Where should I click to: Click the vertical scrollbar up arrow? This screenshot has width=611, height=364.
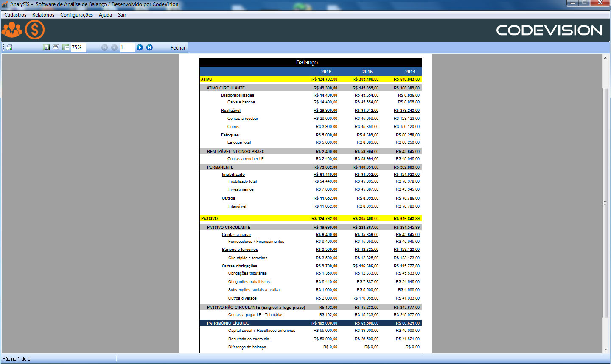point(605,58)
